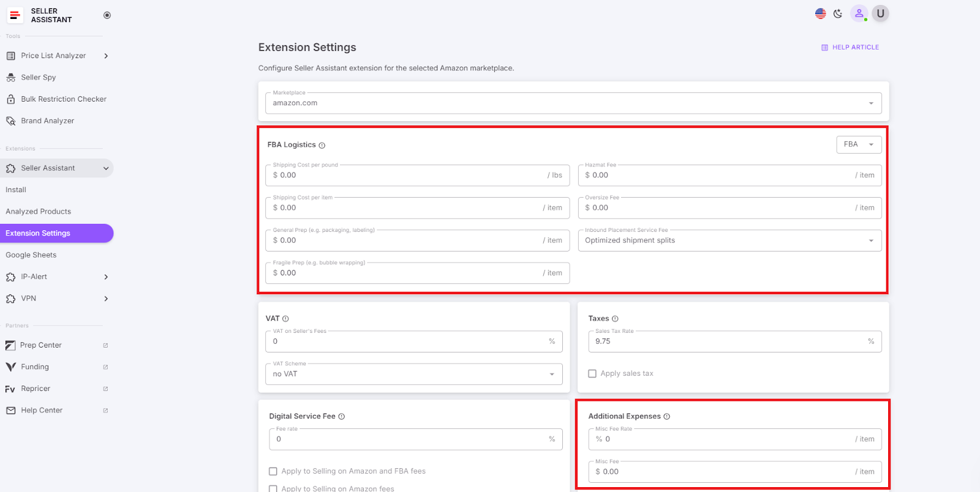The width and height of the screenshot is (980, 492).
Task: Collapse the Seller Assistant menu chevron
Action: 106,168
